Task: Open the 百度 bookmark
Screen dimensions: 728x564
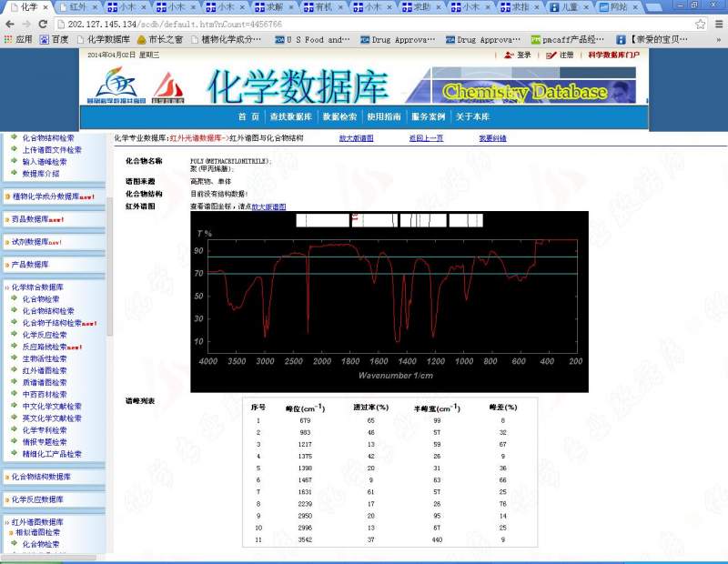Action: tap(54, 39)
